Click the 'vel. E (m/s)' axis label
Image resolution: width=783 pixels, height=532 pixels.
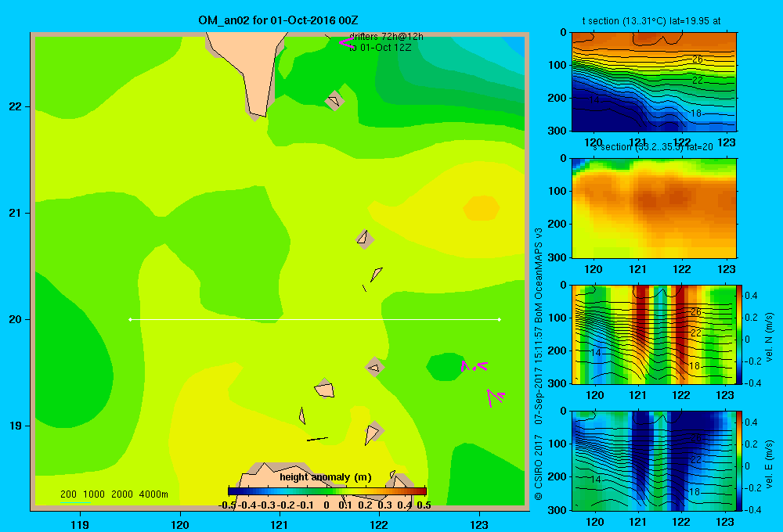[769, 463]
